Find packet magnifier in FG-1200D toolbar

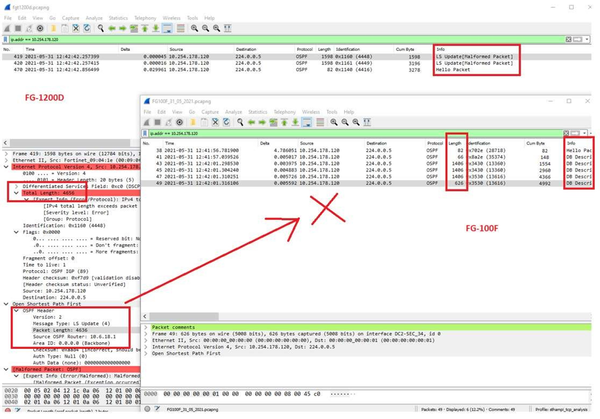tap(101, 28)
